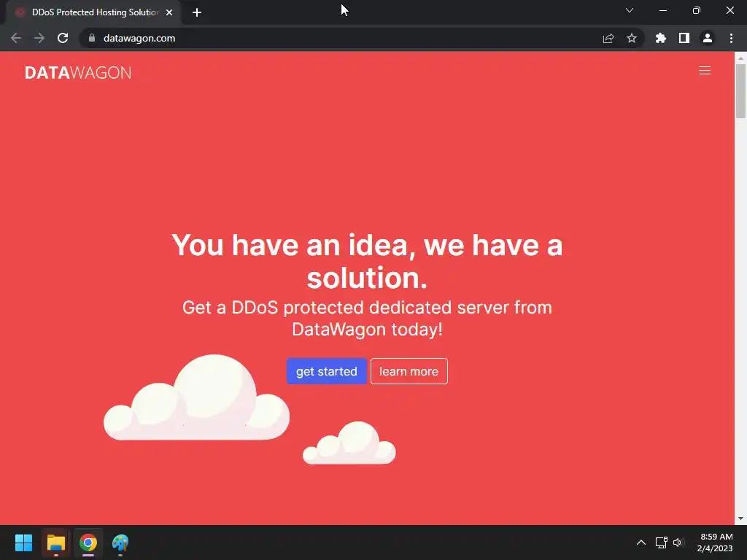Open the Chrome profile icon
This screenshot has height=560, width=747.
click(708, 38)
